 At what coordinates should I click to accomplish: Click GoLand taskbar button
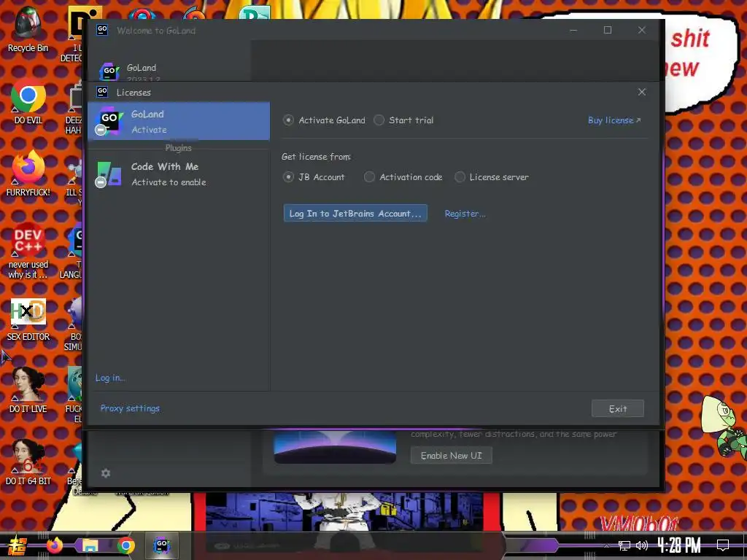pos(162,545)
